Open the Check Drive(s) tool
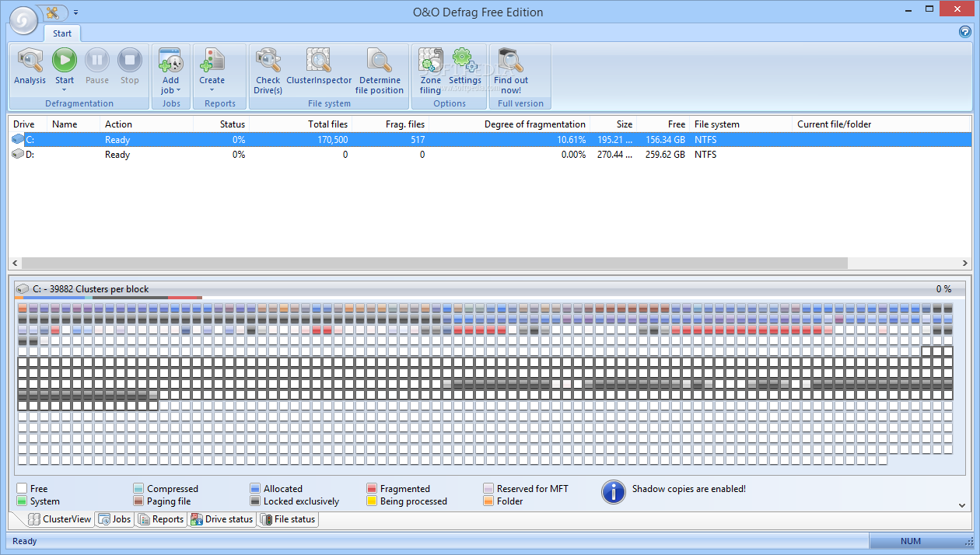The height and width of the screenshot is (555, 980). tap(268, 61)
